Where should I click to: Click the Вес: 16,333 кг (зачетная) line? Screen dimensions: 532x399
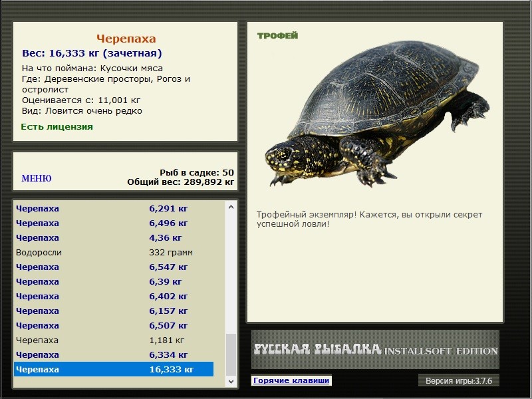tap(92, 53)
